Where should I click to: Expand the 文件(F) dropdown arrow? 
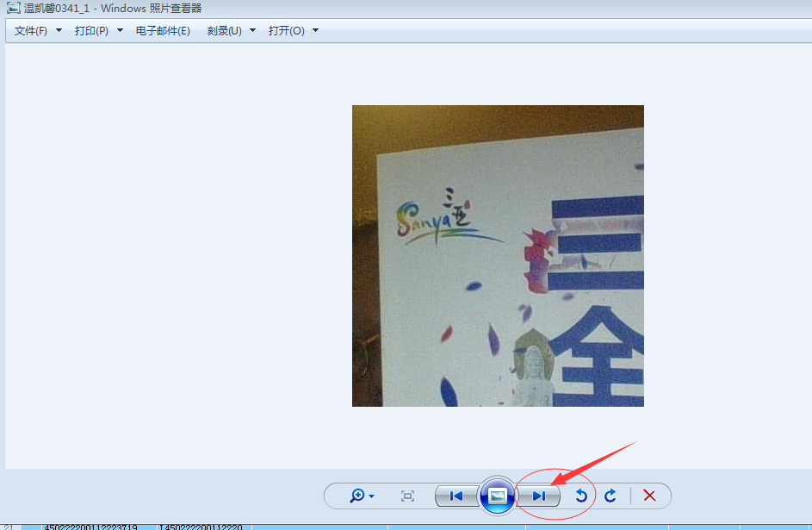59,30
